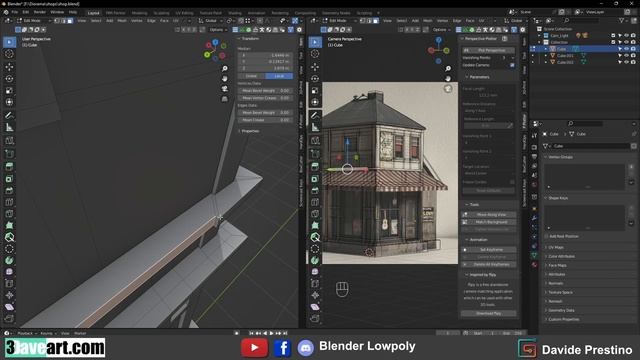Click the timeline play button

[271, 333]
